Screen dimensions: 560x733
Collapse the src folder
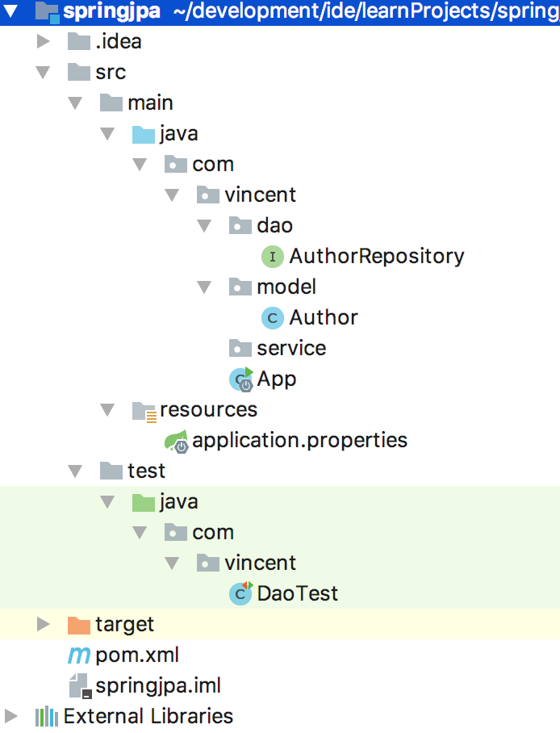(x=44, y=73)
